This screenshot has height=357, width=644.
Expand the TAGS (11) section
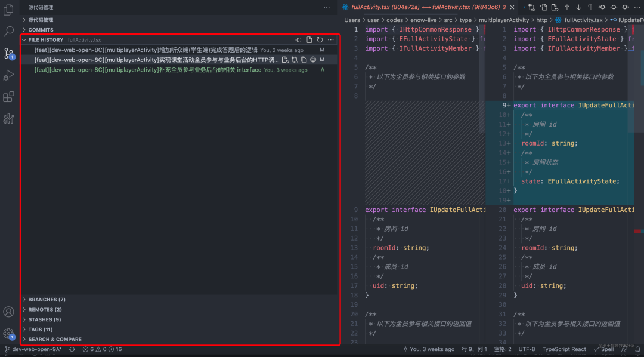(x=179, y=330)
